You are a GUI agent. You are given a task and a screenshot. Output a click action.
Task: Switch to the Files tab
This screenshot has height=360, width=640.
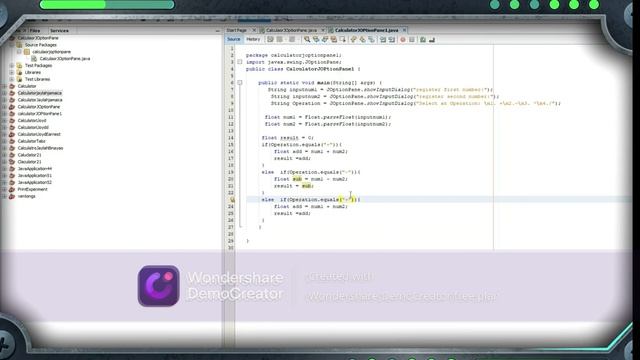pyautogui.click(x=35, y=31)
